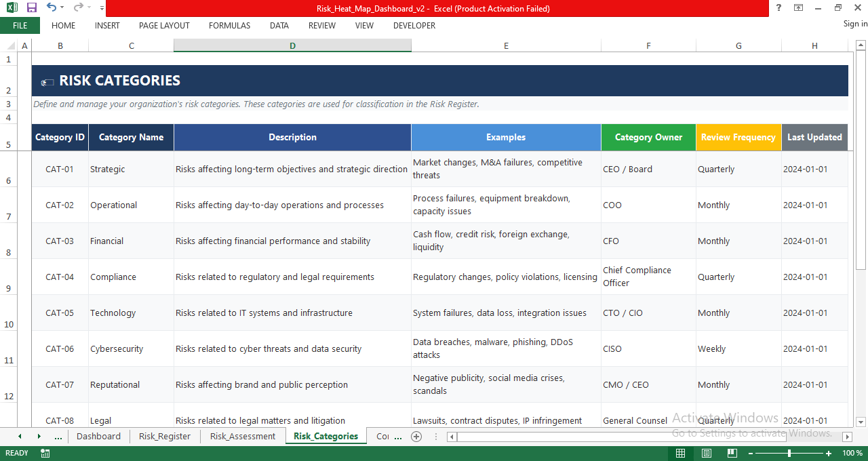The width and height of the screenshot is (868, 461).
Task: Click the 100% zoom level
Action: tap(852, 453)
